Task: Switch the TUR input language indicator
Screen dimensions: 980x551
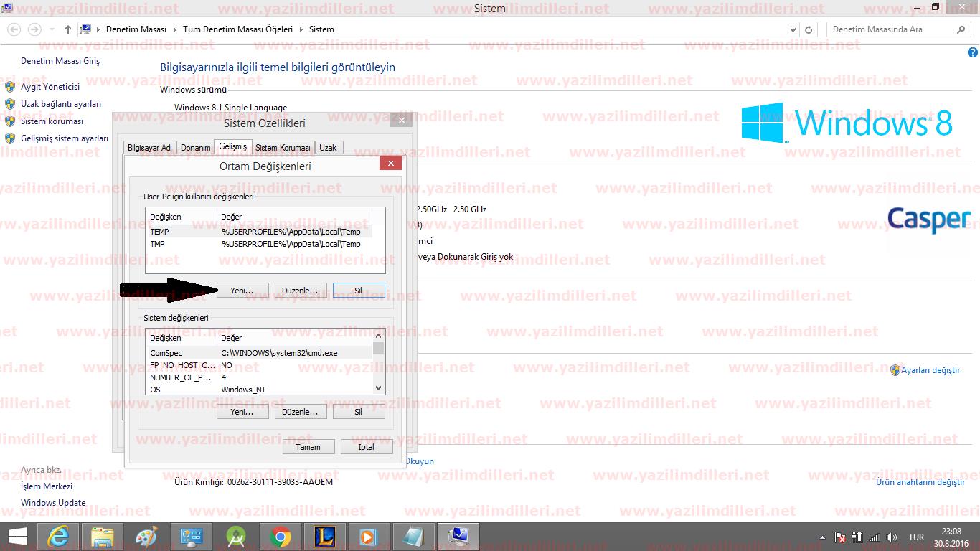Action: [x=915, y=537]
